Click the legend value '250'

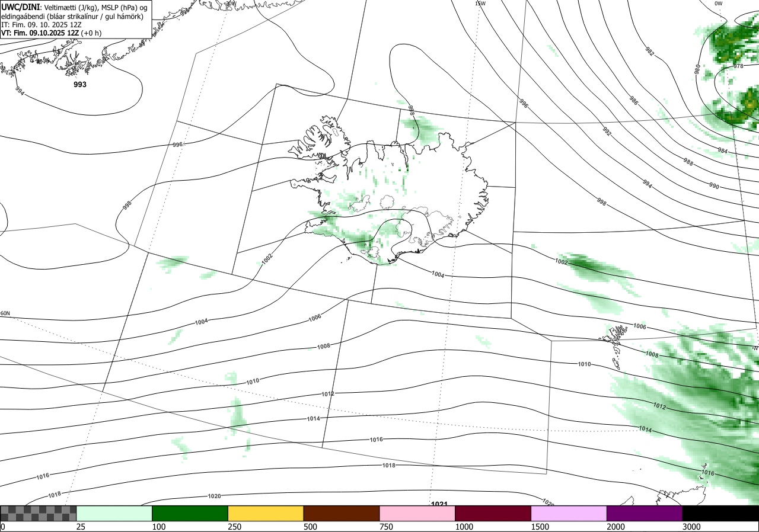234,527
